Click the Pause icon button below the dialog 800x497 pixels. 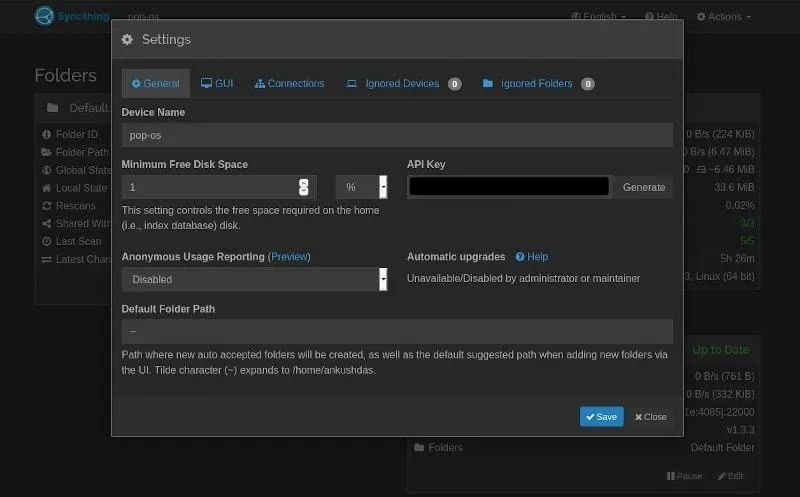pyautogui.click(x=672, y=476)
